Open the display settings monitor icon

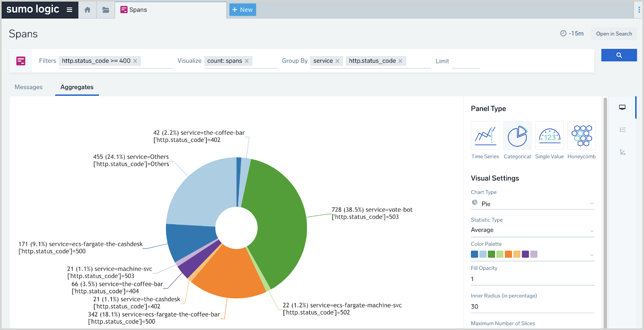tap(622, 107)
